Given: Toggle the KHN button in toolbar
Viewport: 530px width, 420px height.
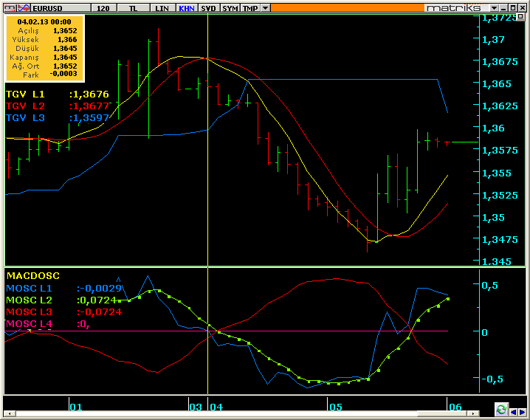Looking at the screenshot, I should pyautogui.click(x=187, y=8).
